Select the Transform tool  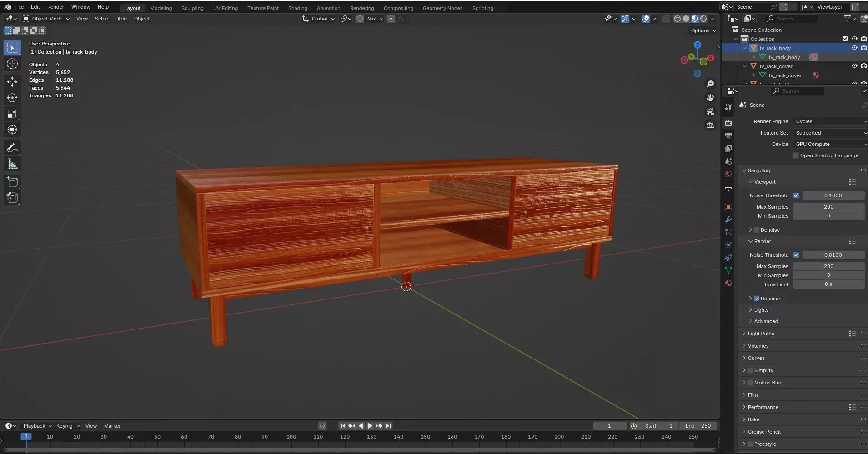point(12,130)
